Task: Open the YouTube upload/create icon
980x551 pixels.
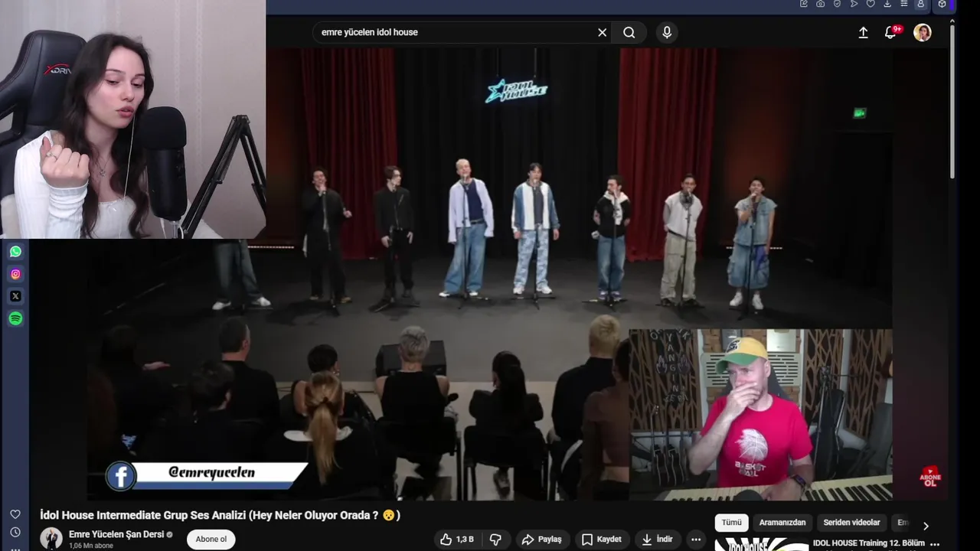Action: click(x=863, y=32)
